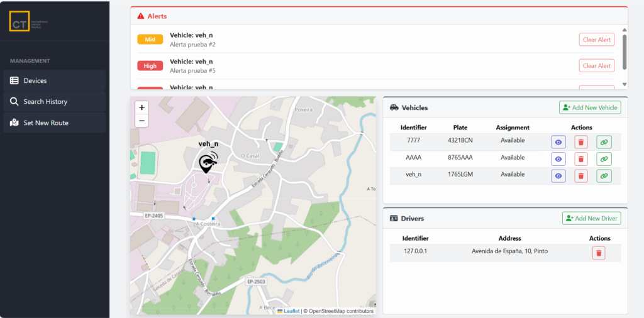644x318 pixels.
Task: Delete vehicle AAAA with trash icon
Action: 581,159
